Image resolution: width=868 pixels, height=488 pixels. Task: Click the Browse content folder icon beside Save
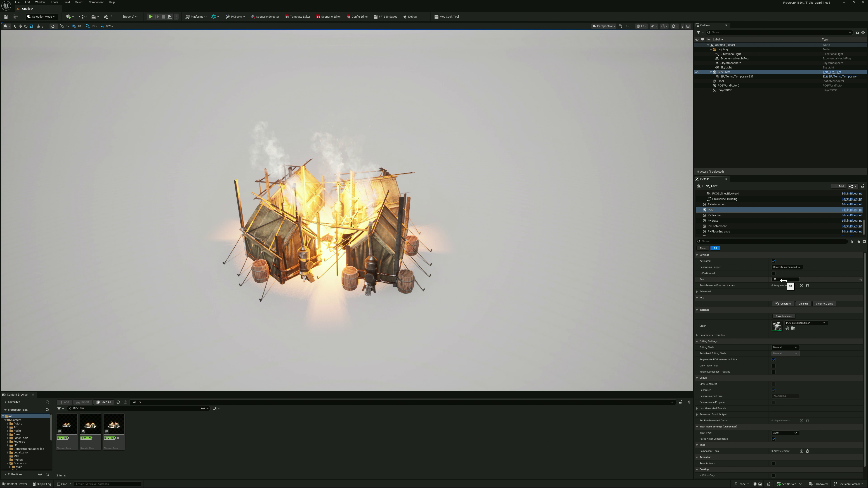(16, 16)
